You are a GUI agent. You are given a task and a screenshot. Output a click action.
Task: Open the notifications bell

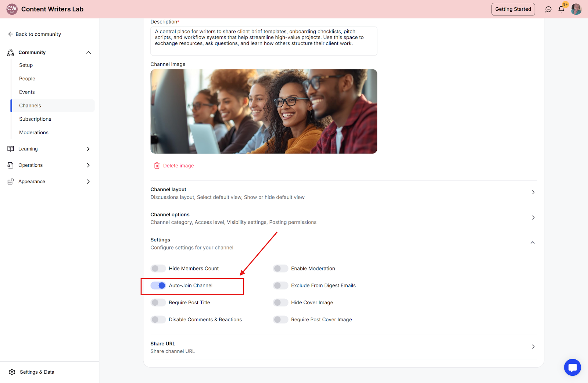point(561,9)
